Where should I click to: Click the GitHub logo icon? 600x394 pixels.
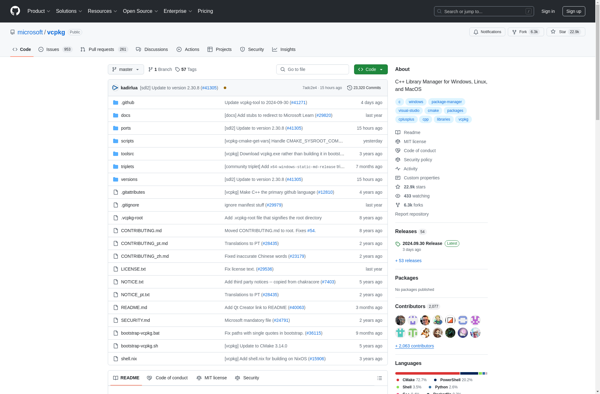15,11
